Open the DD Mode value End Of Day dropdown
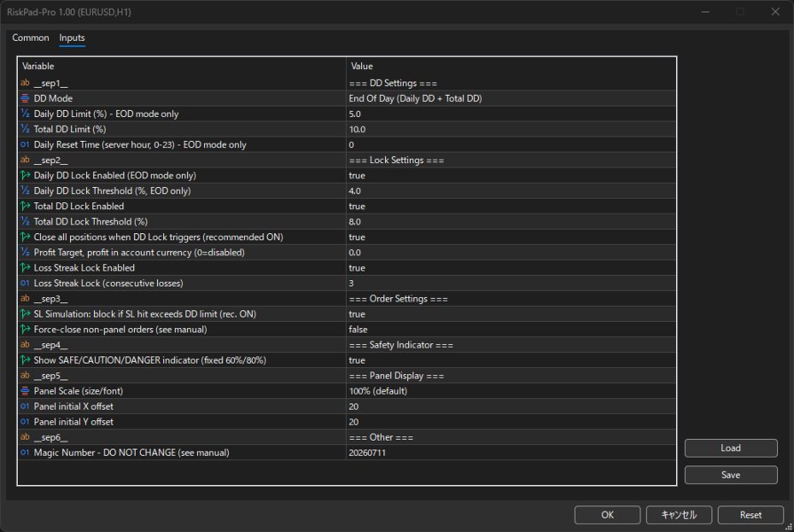 pyautogui.click(x=511, y=98)
